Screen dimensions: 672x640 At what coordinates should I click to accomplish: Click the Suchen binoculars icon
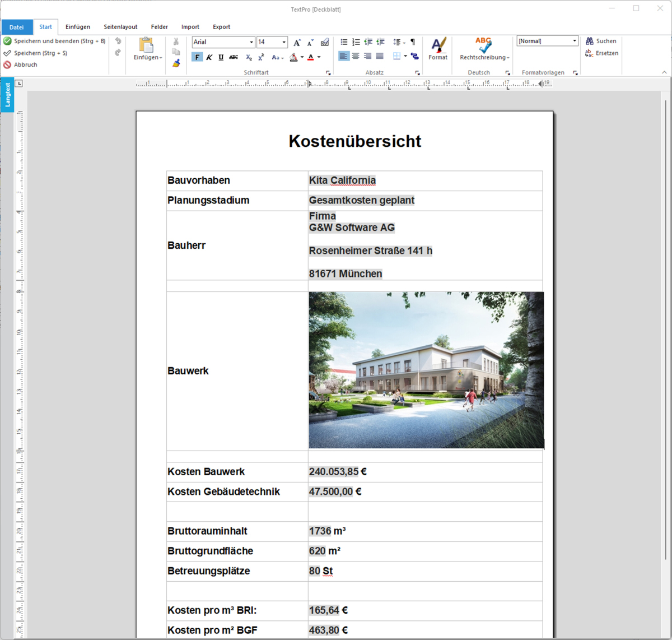pos(590,41)
